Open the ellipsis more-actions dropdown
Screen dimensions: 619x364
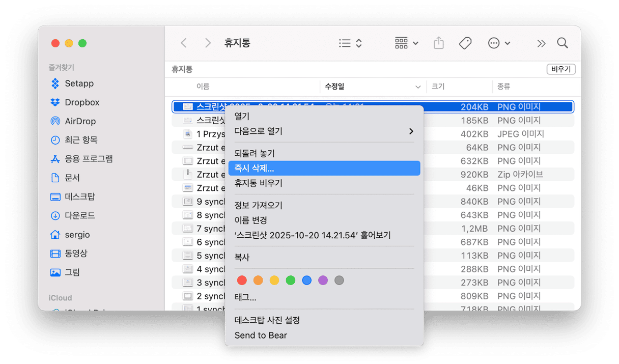pos(499,43)
